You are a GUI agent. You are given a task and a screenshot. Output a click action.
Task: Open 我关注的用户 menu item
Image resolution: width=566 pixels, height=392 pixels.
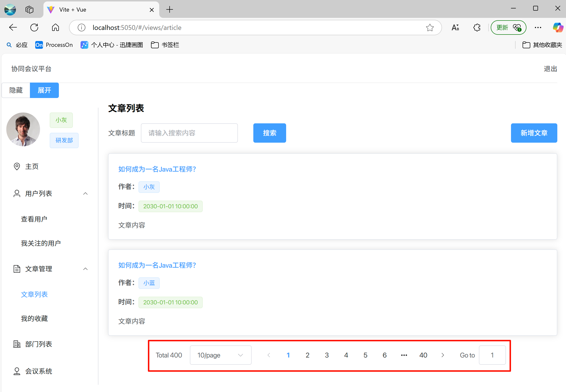pos(41,243)
